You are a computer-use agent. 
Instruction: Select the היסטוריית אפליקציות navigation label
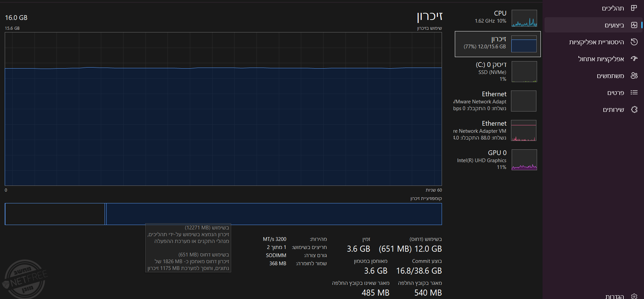coord(596,42)
